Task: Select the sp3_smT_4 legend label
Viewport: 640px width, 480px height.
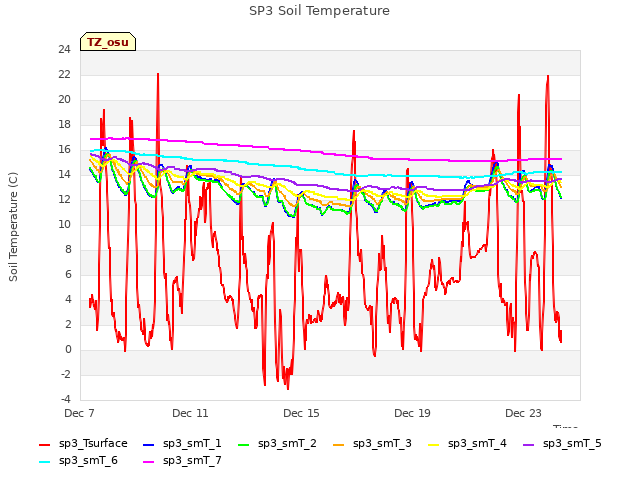Action: [x=477, y=444]
